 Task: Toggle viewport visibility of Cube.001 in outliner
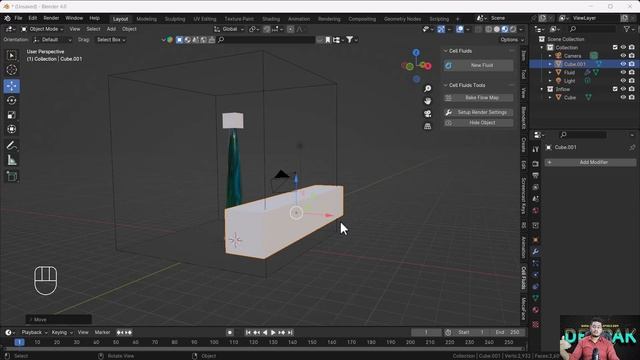pyautogui.click(x=623, y=64)
